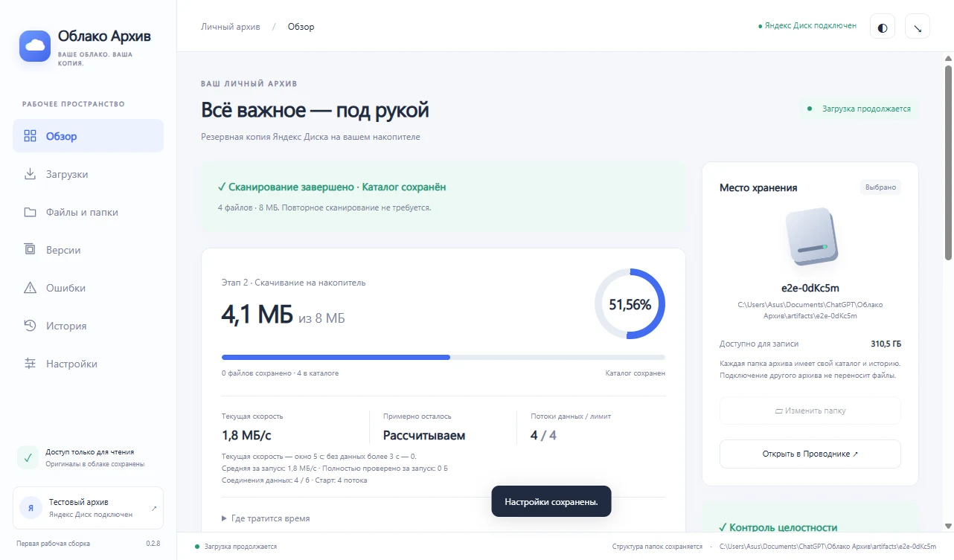Switch to the Версии section
954x560 pixels.
89,250
